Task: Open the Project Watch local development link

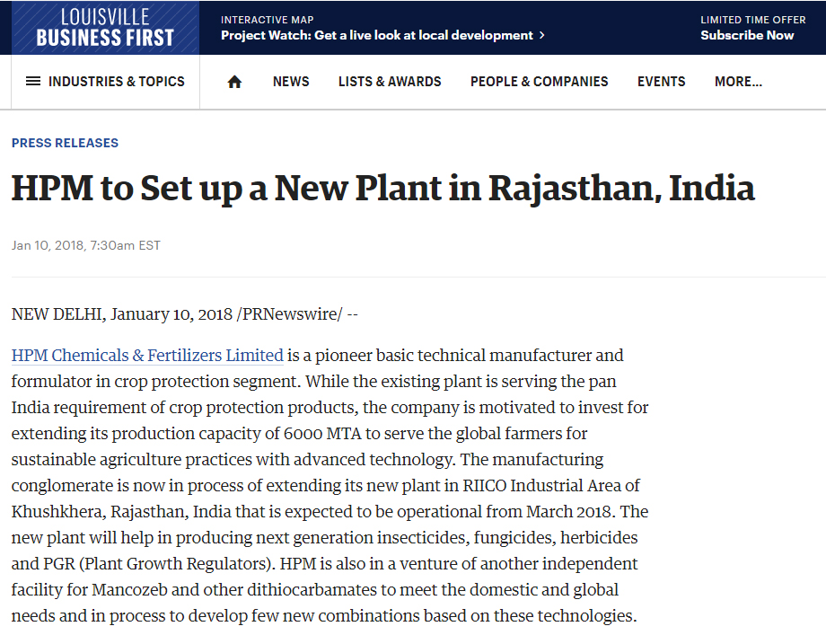Action: 377,36
